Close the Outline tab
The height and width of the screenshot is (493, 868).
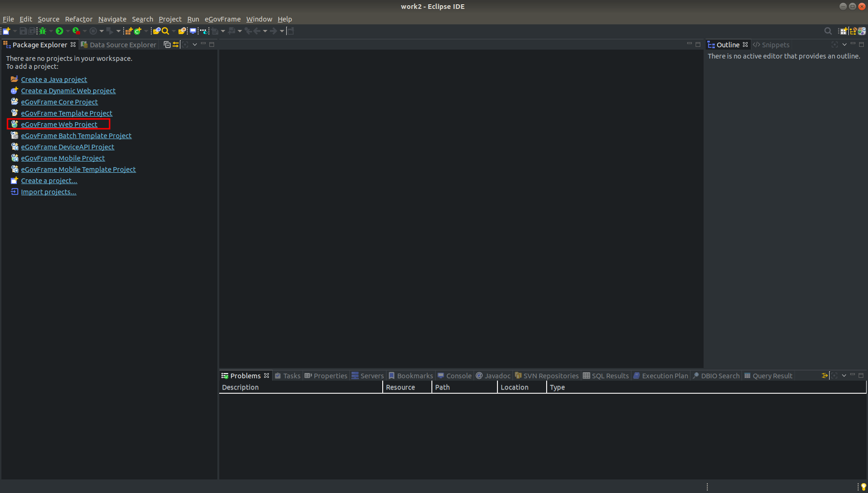click(x=745, y=44)
